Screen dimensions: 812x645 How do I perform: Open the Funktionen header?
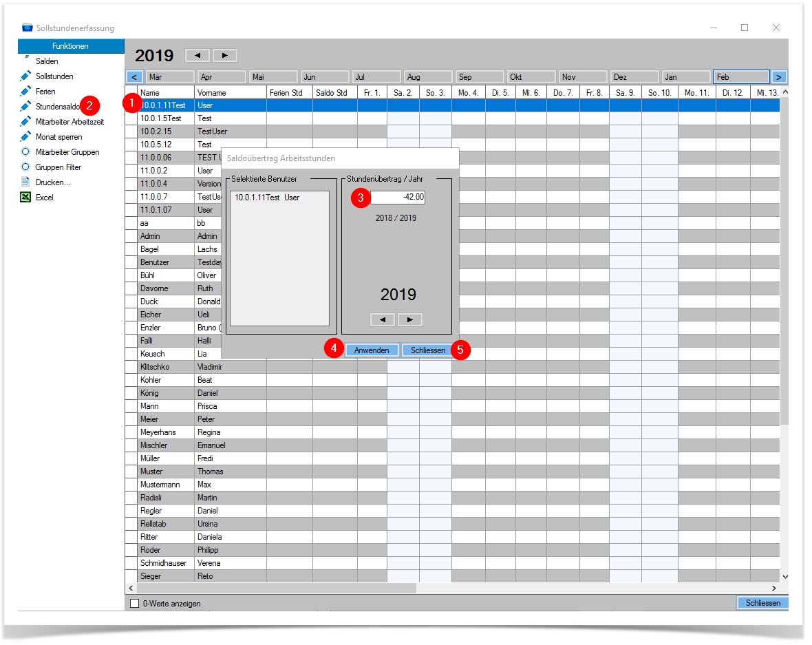pos(71,46)
